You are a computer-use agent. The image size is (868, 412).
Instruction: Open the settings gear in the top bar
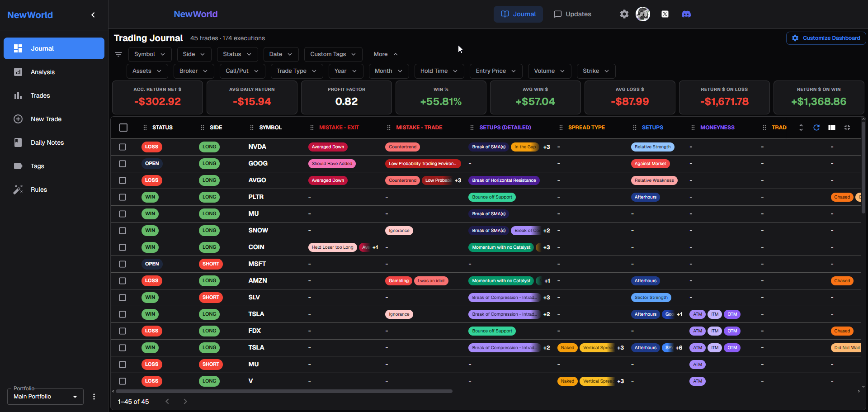624,14
